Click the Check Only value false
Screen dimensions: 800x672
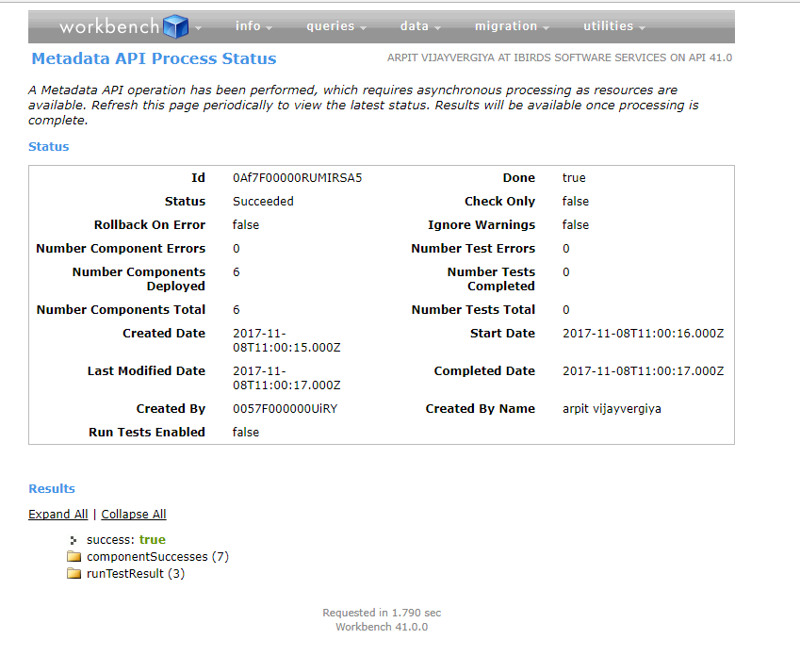576,201
